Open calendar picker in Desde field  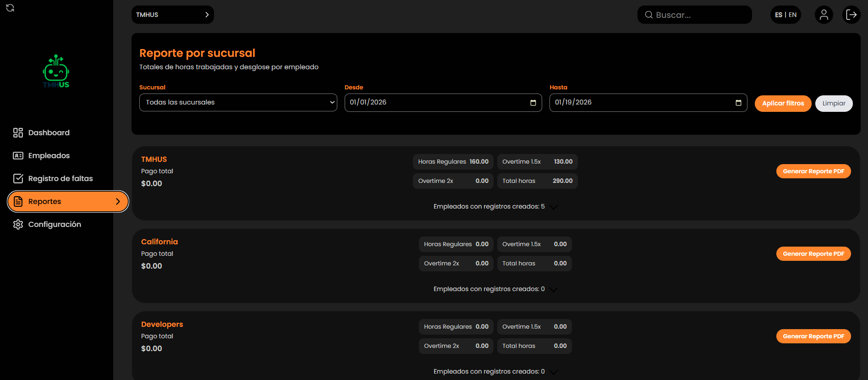[533, 103]
